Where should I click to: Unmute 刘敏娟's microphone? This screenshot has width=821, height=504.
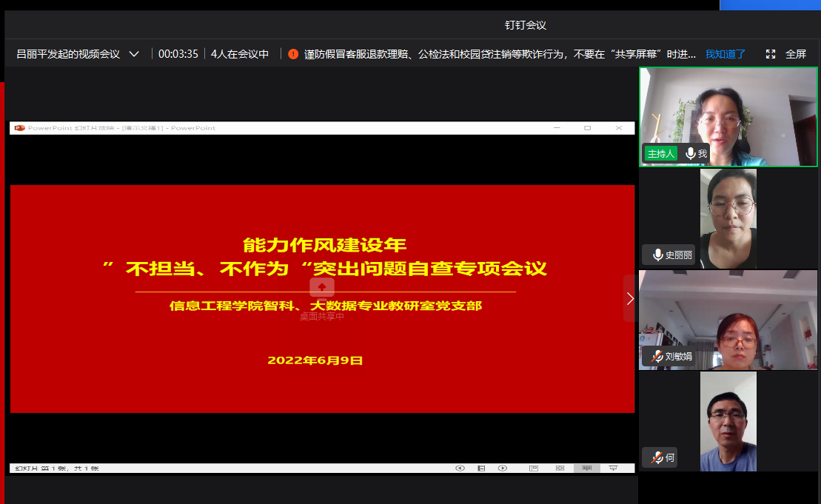656,356
